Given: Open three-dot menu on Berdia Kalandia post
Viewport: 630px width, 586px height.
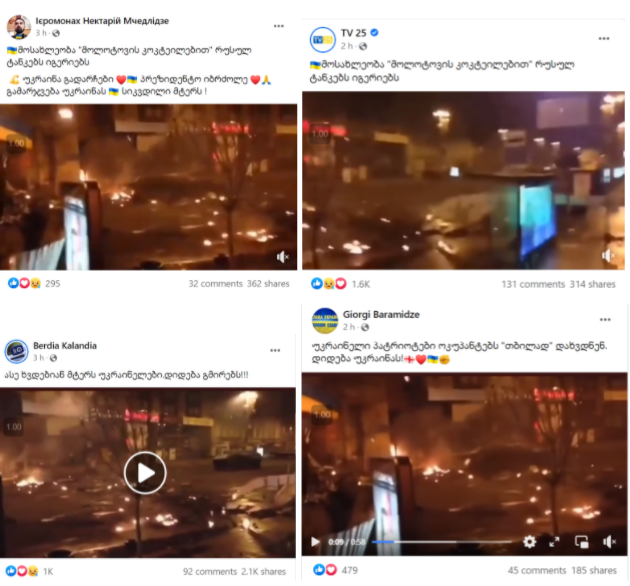Looking at the screenshot, I should pos(275,350).
